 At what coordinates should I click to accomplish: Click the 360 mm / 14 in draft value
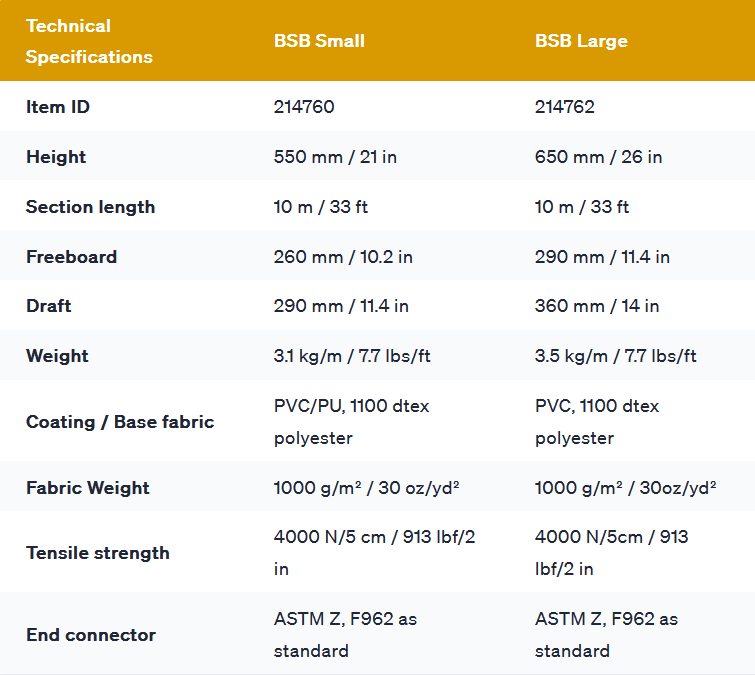tap(597, 306)
